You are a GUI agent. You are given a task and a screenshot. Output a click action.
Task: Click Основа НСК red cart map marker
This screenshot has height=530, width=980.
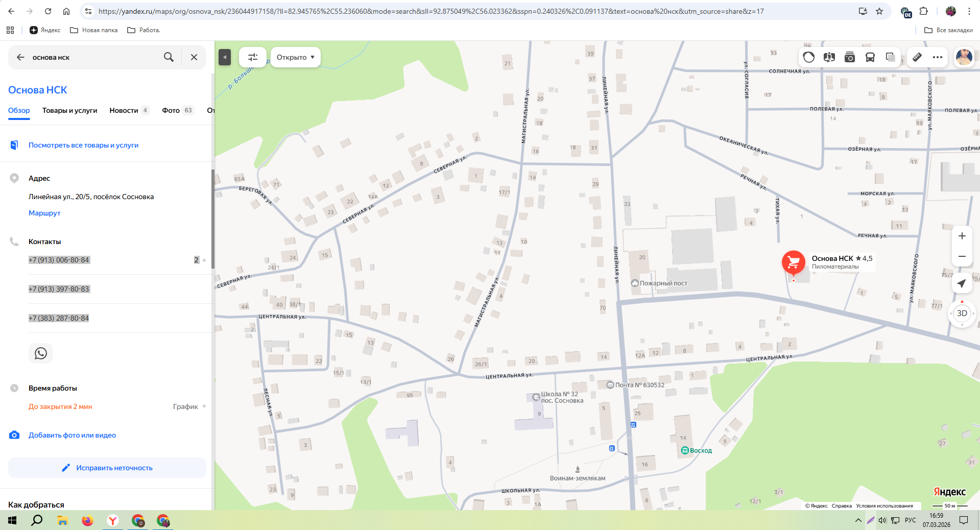click(x=793, y=262)
